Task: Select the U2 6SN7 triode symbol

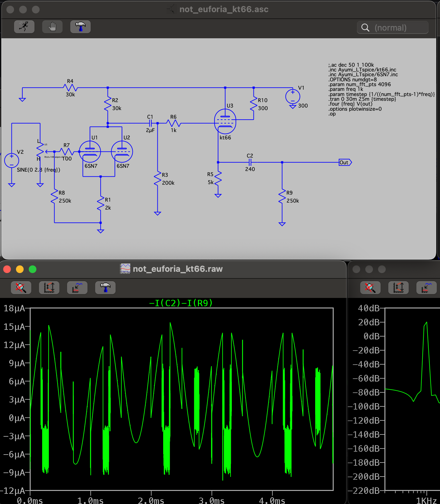Action: click(122, 152)
